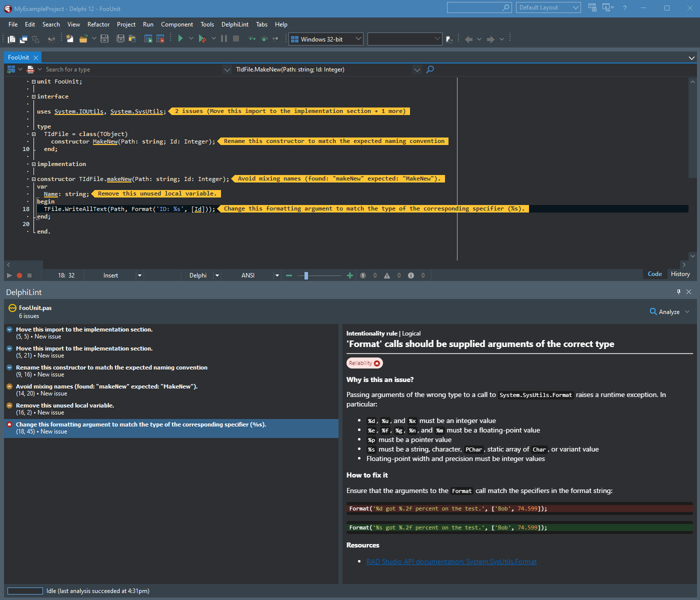Click the View Unit toolbar icon

[11, 39]
